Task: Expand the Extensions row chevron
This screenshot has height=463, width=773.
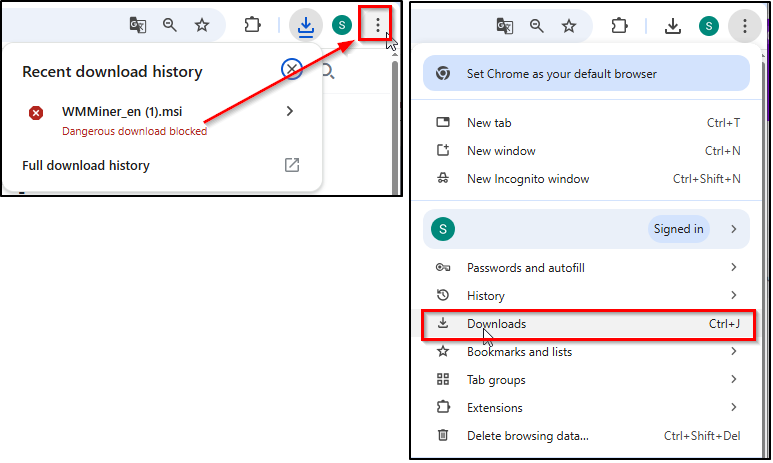Action: (734, 407)
